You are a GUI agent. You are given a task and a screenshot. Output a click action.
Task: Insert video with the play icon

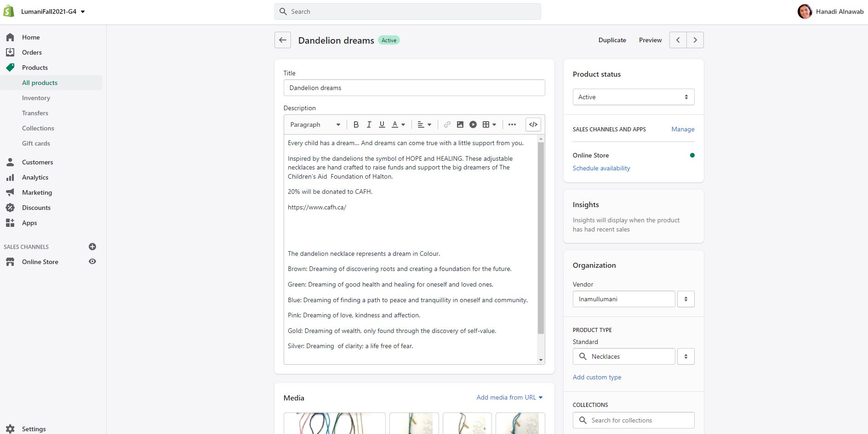(x=473, y=124)
